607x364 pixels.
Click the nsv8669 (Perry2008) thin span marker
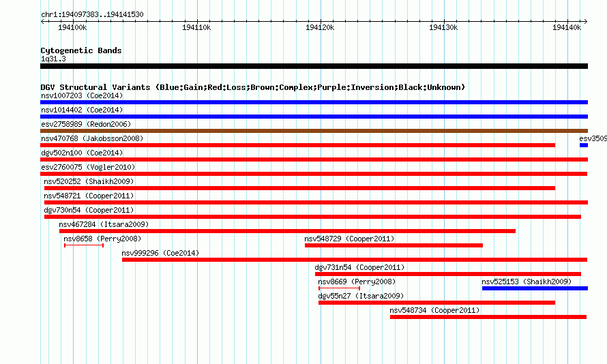point(339,288)
